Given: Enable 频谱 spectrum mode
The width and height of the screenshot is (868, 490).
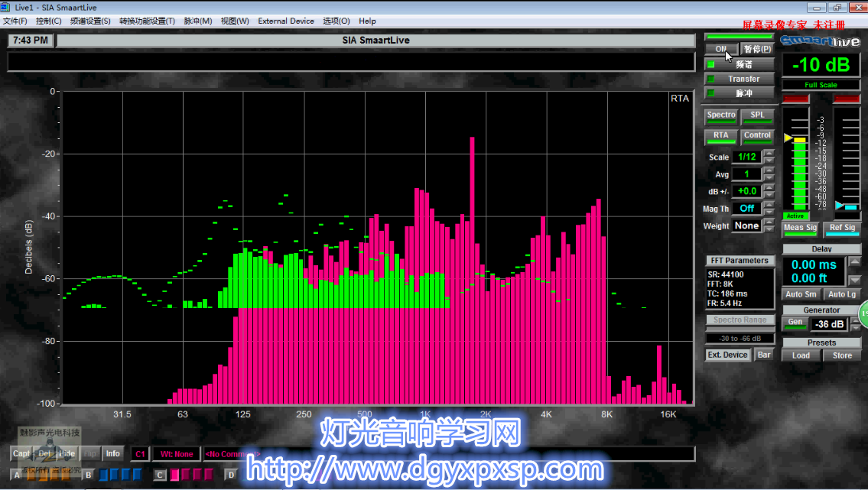Looking at the screenshot, I should coord(739,64).
